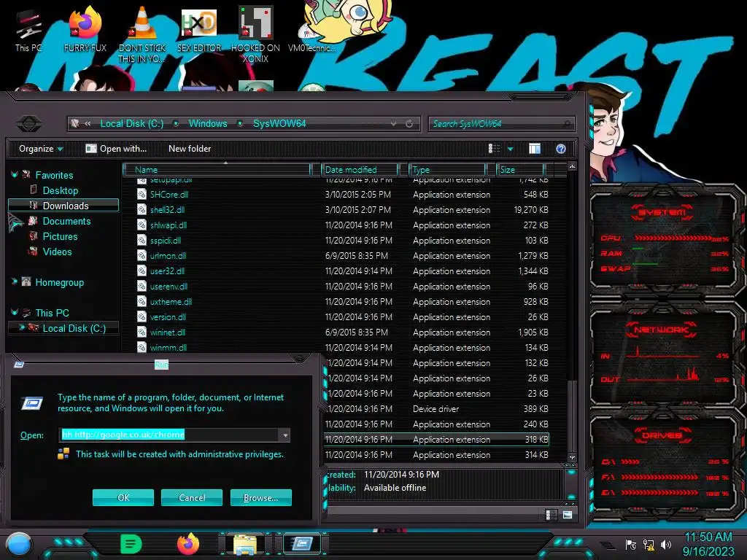The width and height of the screenshot is (747, 560).
Task: Select the user32.dll file row
Action: click(x=343, y=271)
